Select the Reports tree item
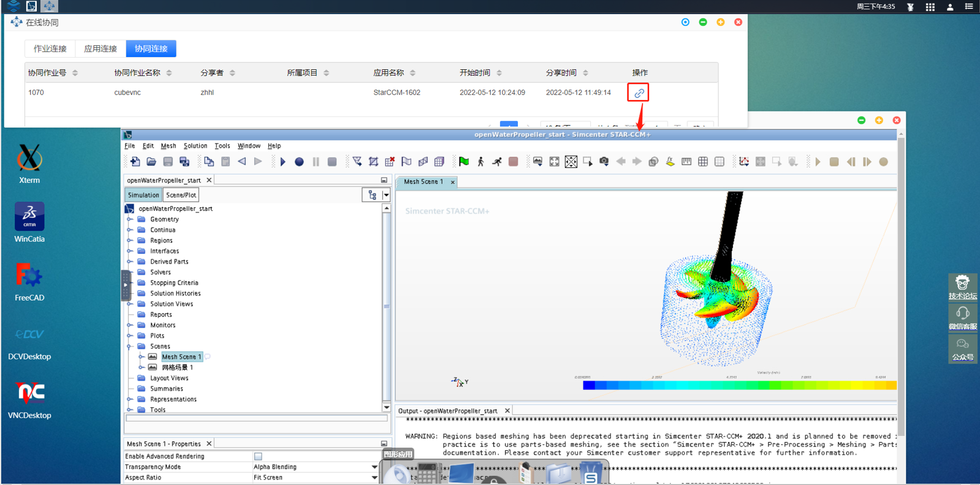The image size is (980, 485). 161,315
